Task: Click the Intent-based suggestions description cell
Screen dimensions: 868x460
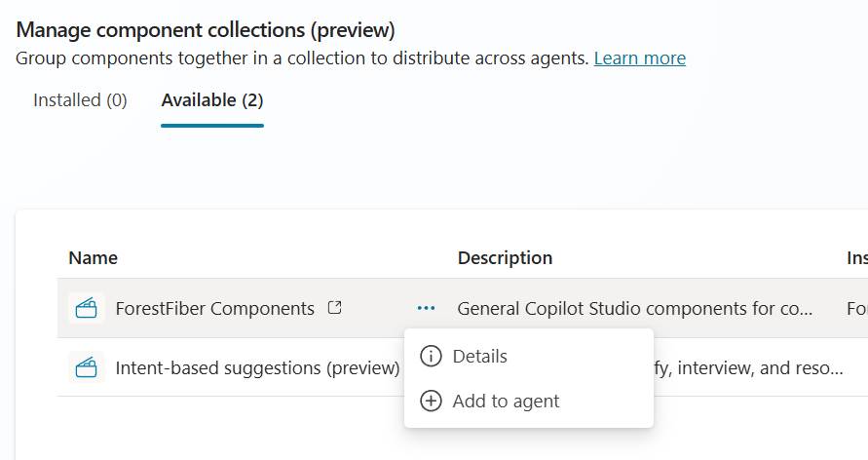Action: point(750,368)
